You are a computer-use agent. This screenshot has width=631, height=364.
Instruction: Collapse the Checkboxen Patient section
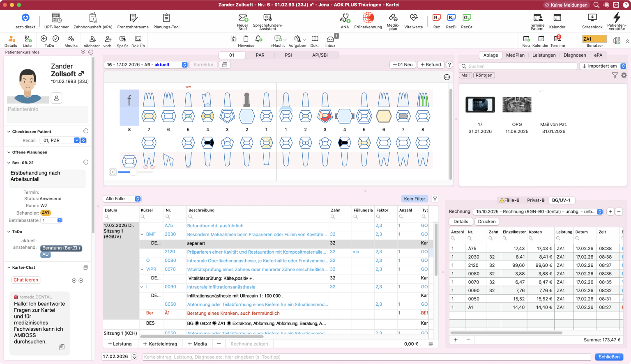tap(9, 132)
